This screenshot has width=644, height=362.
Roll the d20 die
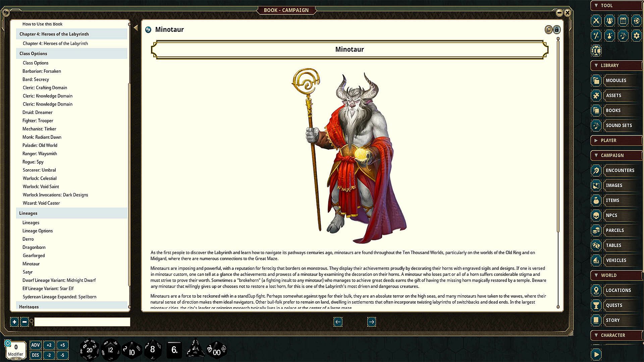pyautogui.click(x=89, y=350)
